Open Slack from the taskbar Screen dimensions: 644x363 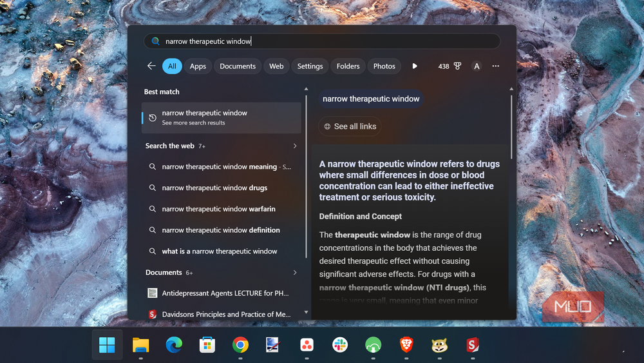[x=339, y=345]
